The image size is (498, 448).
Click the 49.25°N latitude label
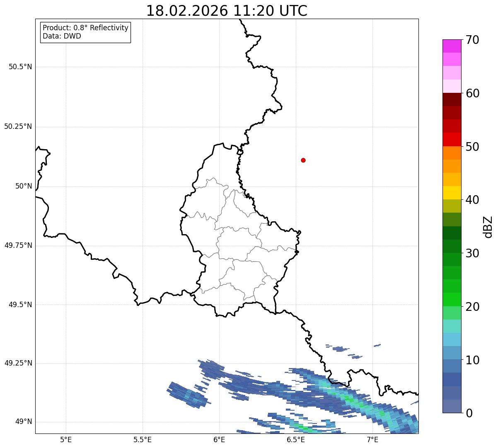click(x=18, y=363)
